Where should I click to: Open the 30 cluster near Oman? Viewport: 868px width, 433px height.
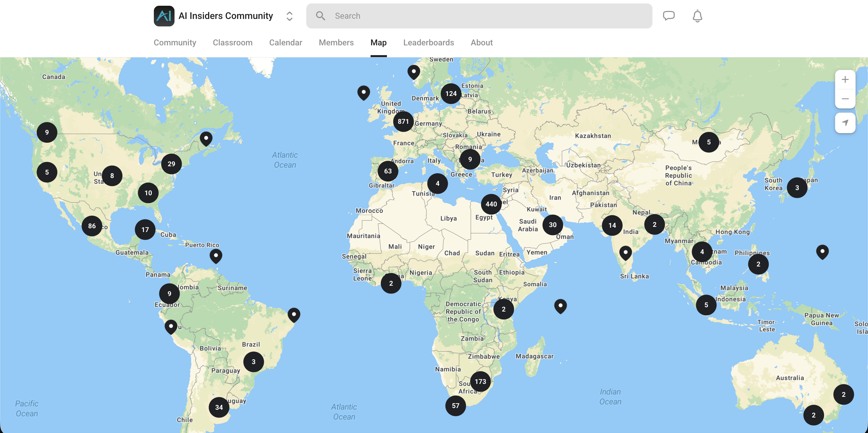552,225
